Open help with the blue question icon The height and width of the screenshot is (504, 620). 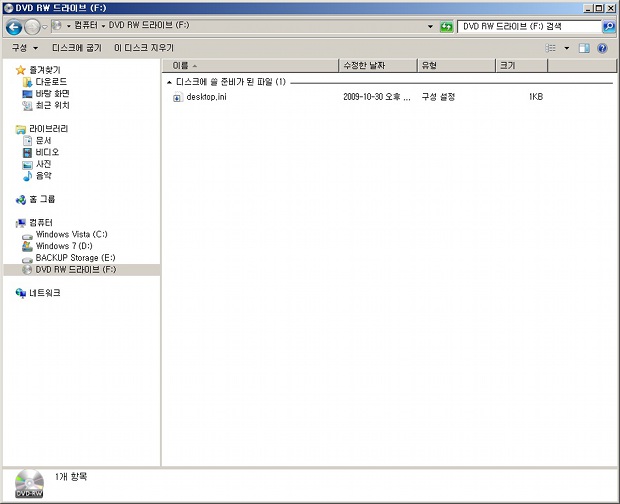(602, 48)
